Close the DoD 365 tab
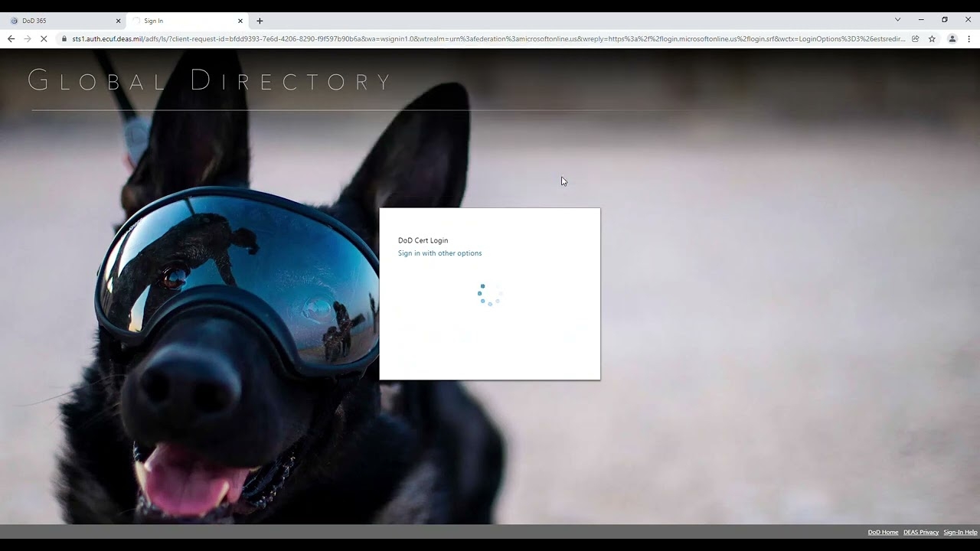The image size is (980, 551). click(118, 21)
